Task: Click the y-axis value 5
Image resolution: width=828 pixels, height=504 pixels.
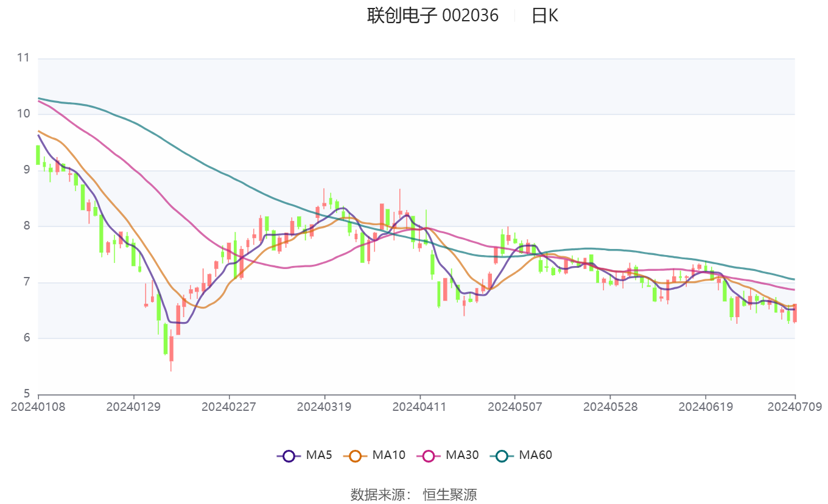Action: point(26,394)
